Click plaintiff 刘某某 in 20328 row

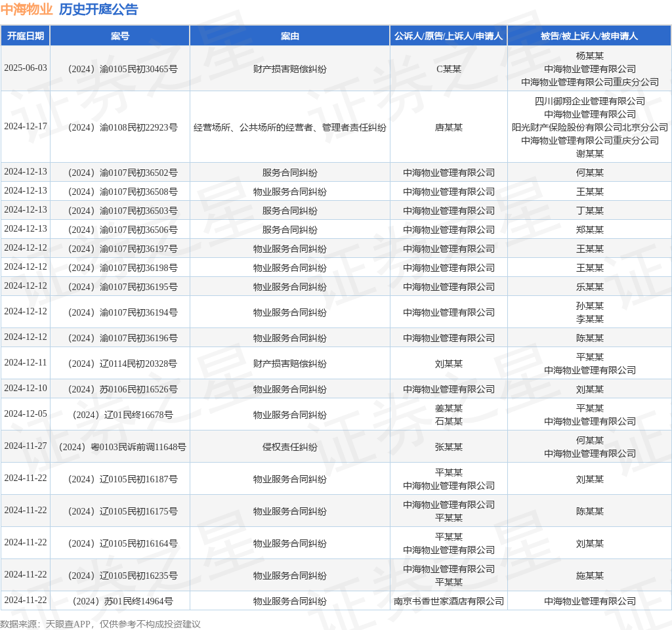click(x=448, y=364)
